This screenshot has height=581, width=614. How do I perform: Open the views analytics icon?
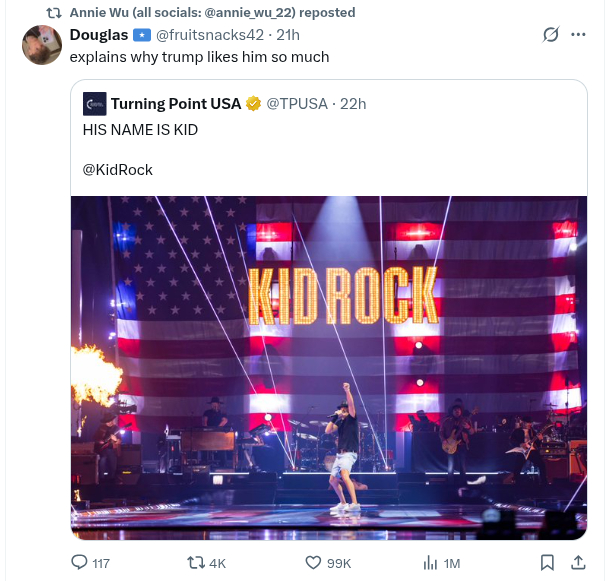[430, 563]
